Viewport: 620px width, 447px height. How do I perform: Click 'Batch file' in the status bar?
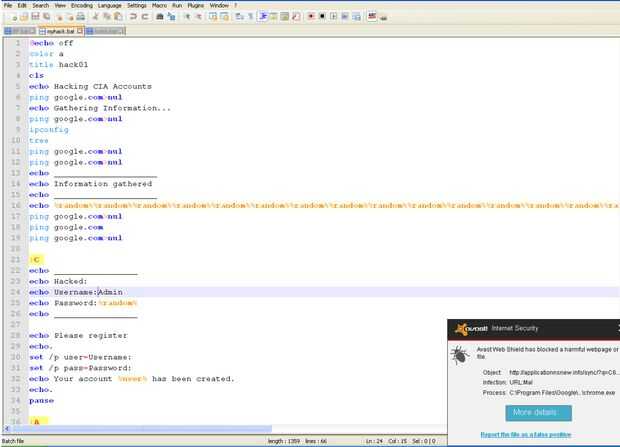13,441
